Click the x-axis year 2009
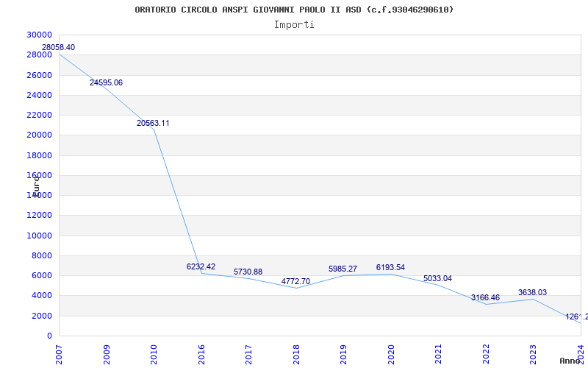588x368 pixels. pos(107,355)
